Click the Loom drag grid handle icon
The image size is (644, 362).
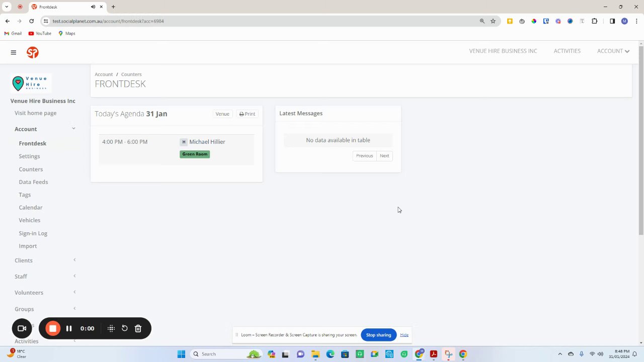[111, 328]
